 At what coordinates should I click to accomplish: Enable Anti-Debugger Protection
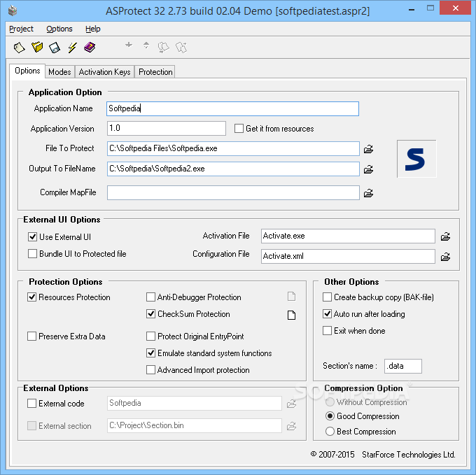click(x=151, y=297)
